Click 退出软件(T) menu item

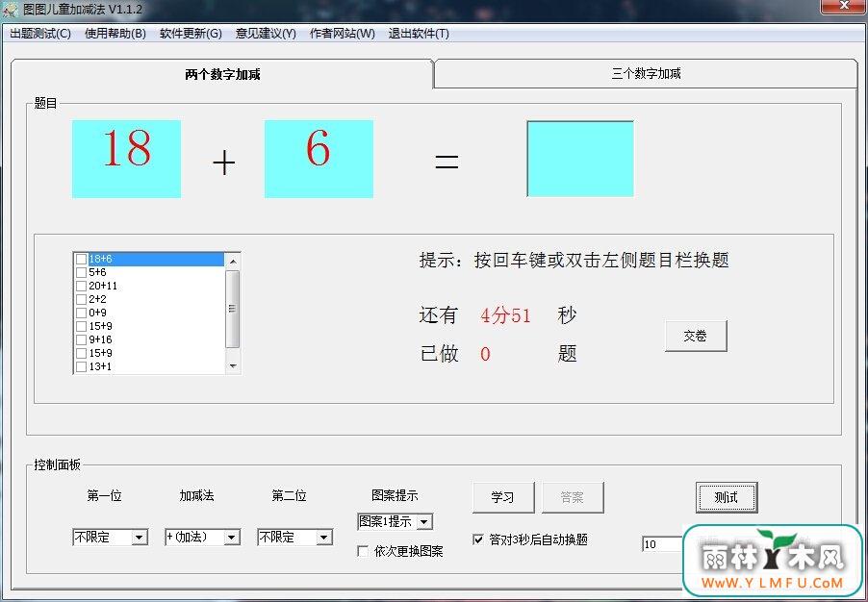click(x=419, y=34)
